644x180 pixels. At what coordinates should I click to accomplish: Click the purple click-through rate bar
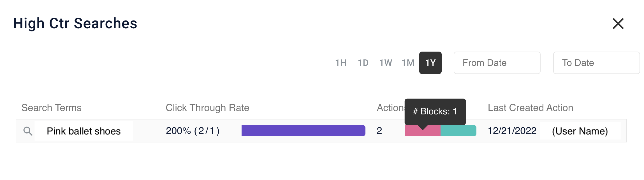pyautogui.click(x=303, y=131)
